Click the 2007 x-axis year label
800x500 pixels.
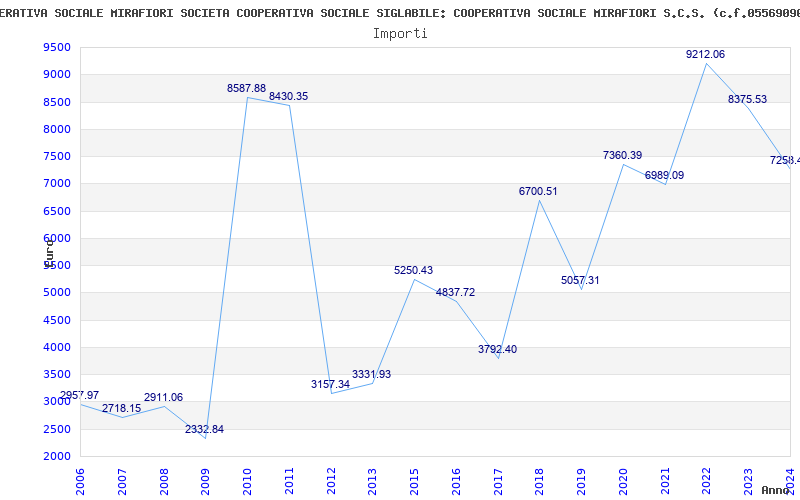coord(122,482)
